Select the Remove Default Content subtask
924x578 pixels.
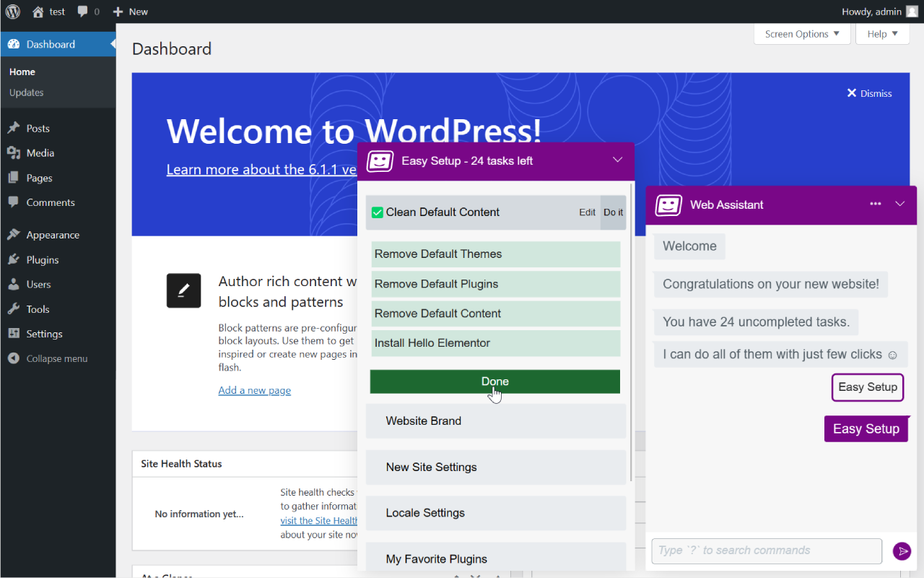(x=496, y=314)
